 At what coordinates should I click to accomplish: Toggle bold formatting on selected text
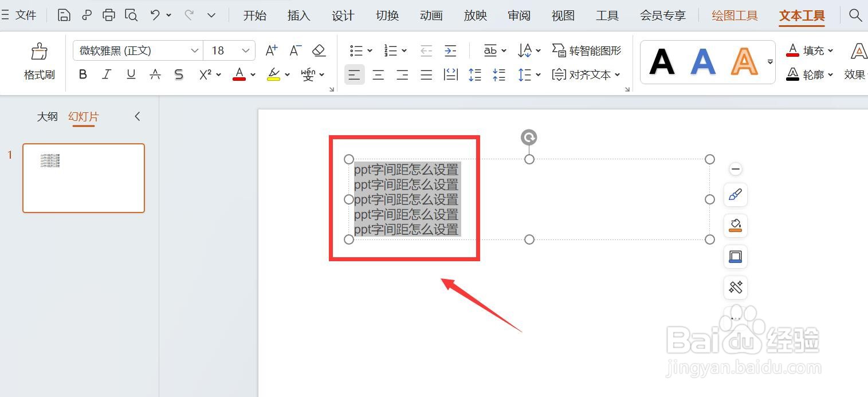click(x=83, y=74)
